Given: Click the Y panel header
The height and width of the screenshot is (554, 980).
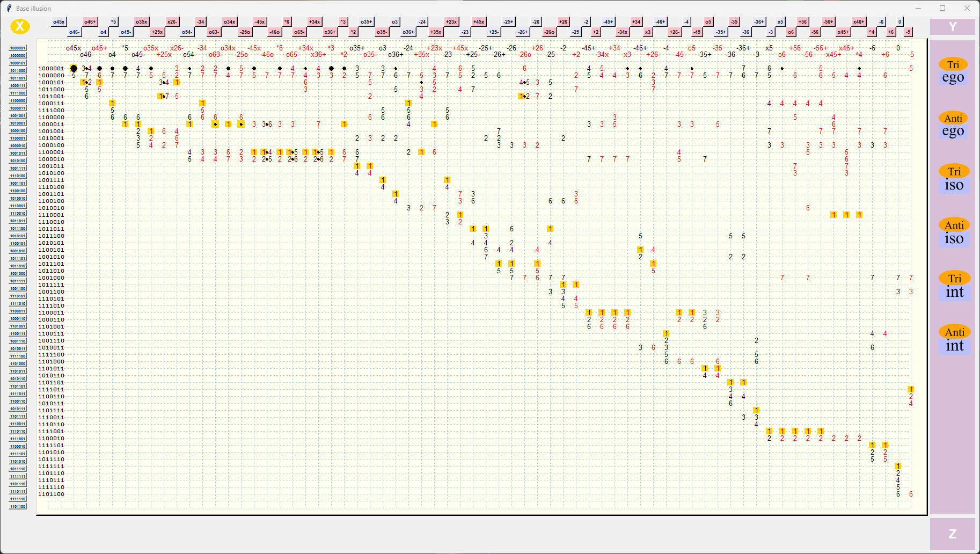Looking at the screenshot, I should click(x=953, y=26).
